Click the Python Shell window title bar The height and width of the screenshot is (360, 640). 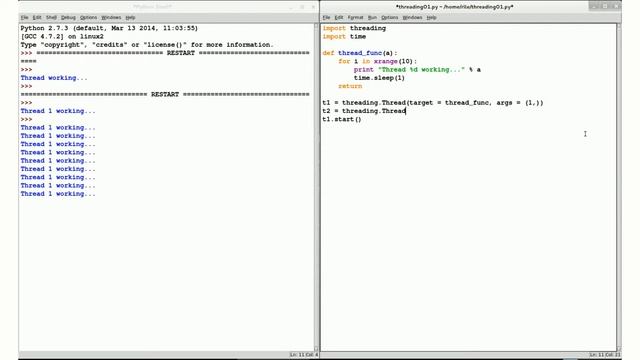pyautogui.click(x=153, y=7)
